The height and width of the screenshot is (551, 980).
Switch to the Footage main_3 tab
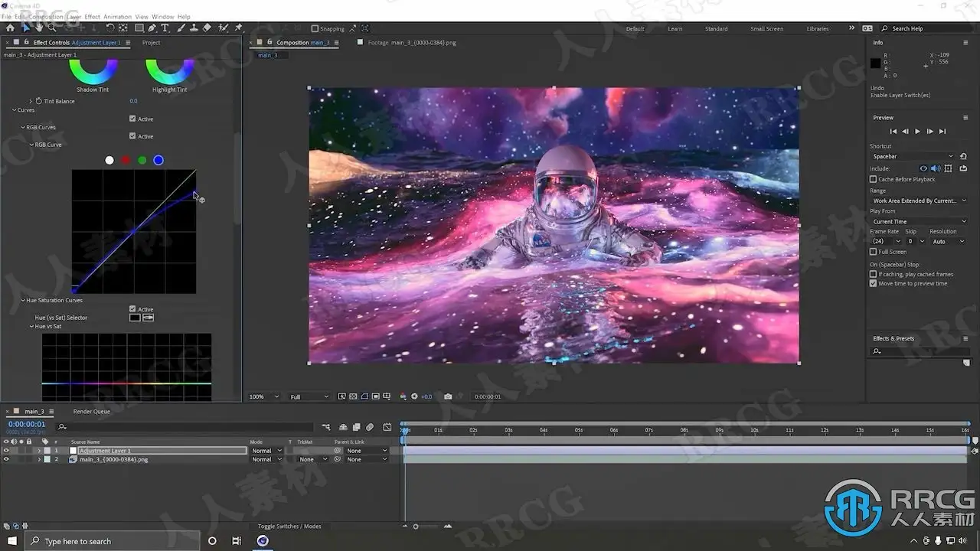pos(412,43)
